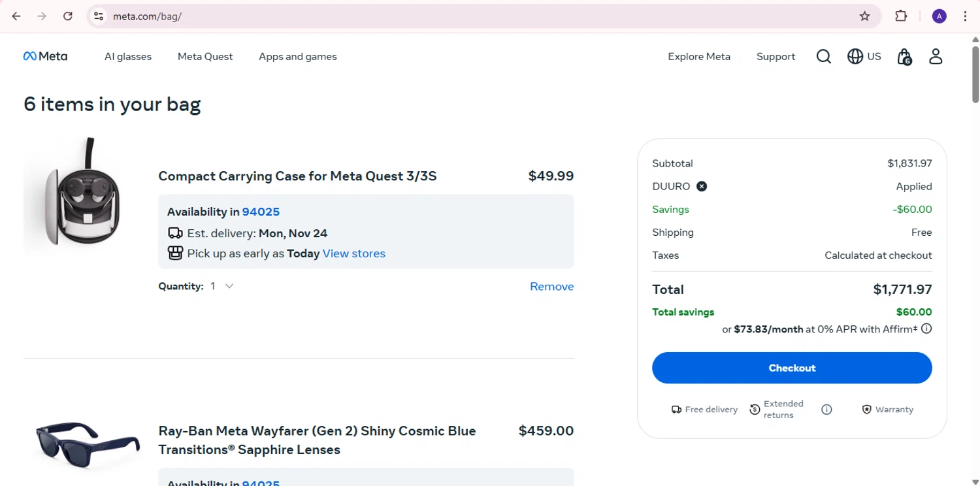The image size is (980, 486).
Task: Reload the page with refresh icon
Action: coord(68,16)
